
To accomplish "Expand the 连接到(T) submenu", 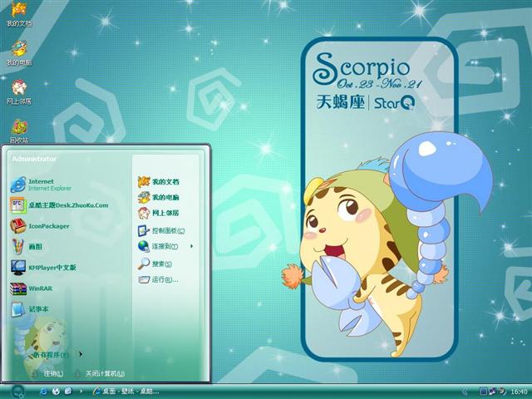I will point(165,246).
